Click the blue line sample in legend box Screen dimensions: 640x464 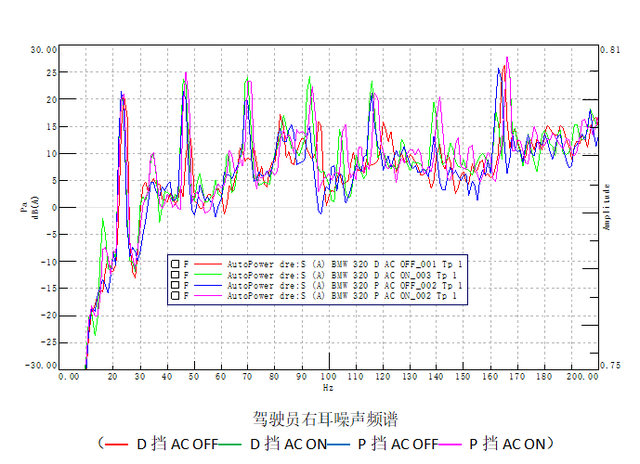point(208,285)
